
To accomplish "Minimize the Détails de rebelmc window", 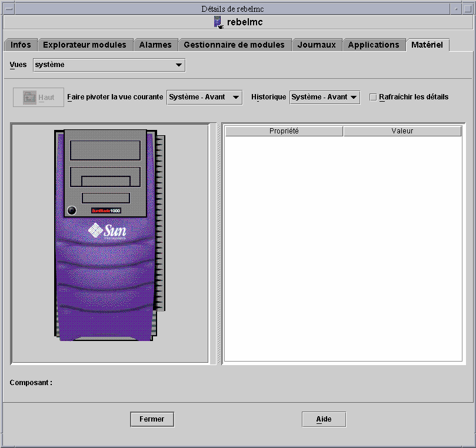I will click(455, 9).
